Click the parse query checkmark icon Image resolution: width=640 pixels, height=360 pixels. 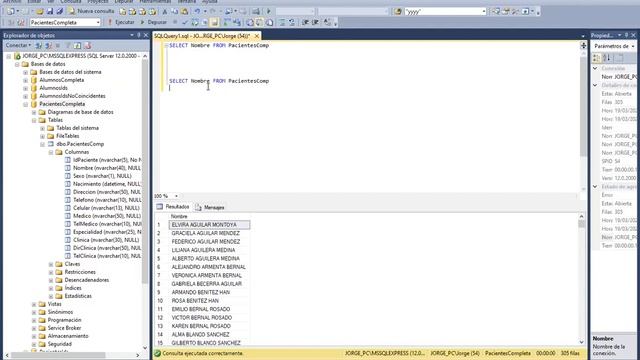185,22
